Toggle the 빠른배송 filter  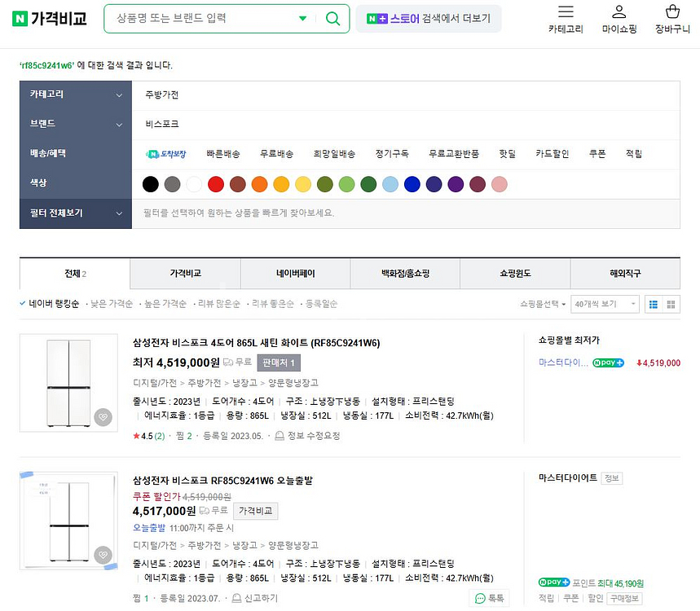223,154
